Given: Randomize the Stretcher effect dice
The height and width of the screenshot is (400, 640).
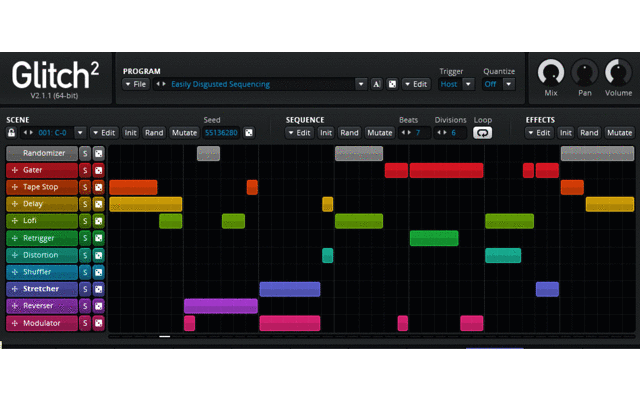Looking at the screenshot, I should click(x=98, y=289).
